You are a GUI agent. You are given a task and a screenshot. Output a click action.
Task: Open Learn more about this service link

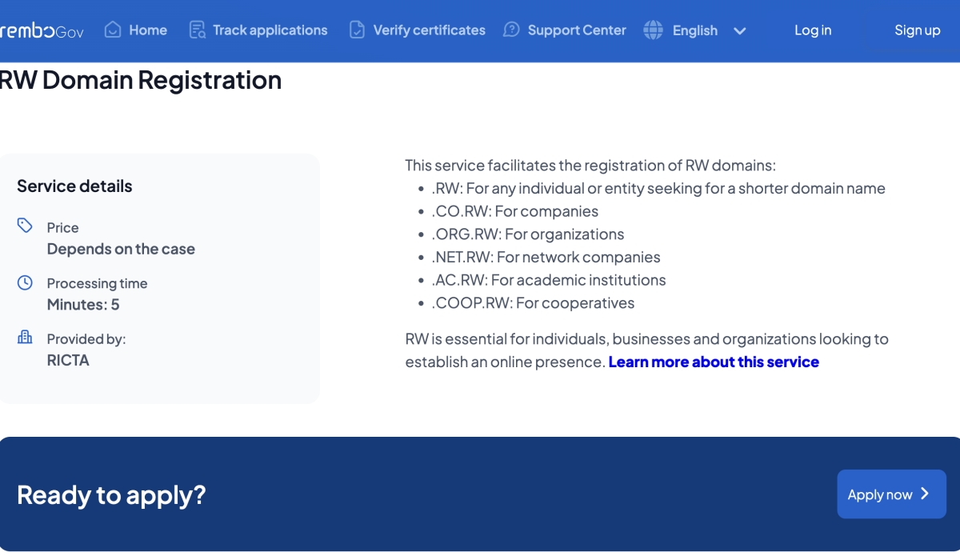pos(714,362)
